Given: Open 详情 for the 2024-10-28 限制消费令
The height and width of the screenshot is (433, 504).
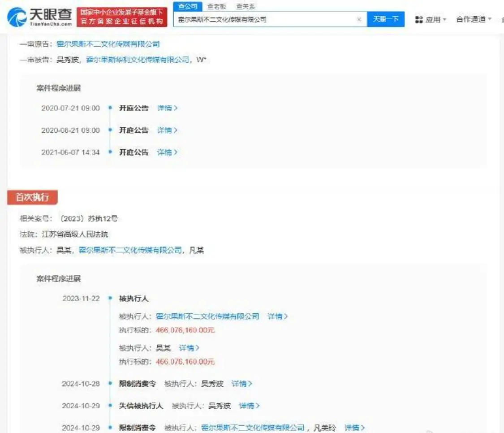Looking at the screenshot, I should [x=241, y=384].
